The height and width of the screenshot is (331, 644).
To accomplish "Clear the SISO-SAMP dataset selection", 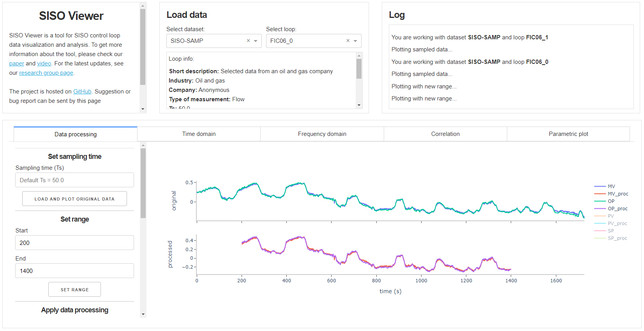I will (x=248, y=41).
